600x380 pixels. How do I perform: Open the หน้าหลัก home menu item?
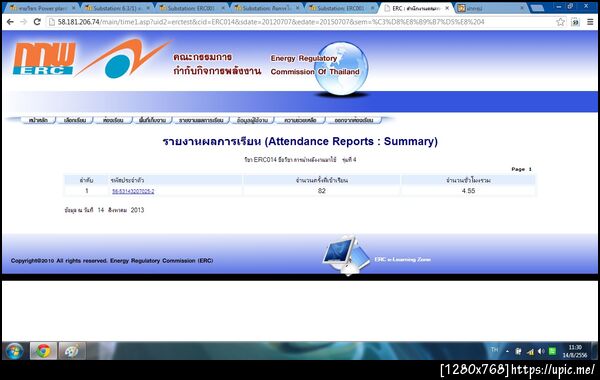(38, 120)
